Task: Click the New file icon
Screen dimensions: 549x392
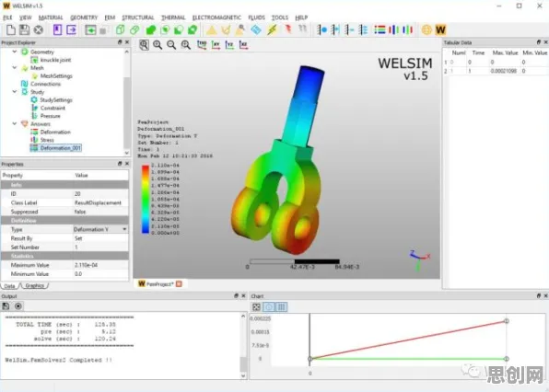Action: click(x=11, y=29)
